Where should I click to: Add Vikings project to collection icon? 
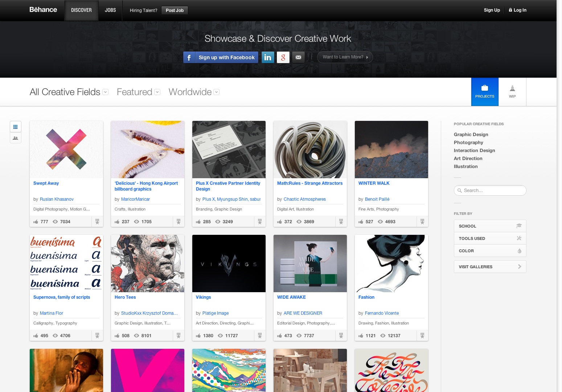pos(260,335)
